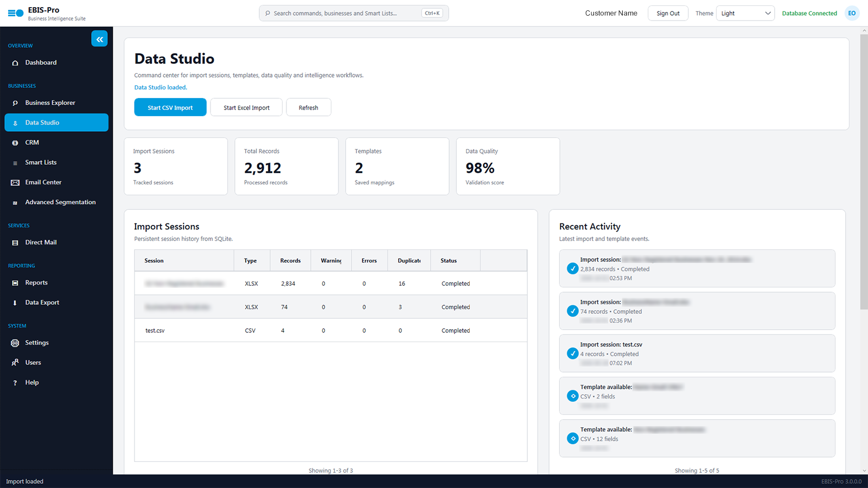Click Start Excel Import button
868x488 pixels.
[246, 107]
